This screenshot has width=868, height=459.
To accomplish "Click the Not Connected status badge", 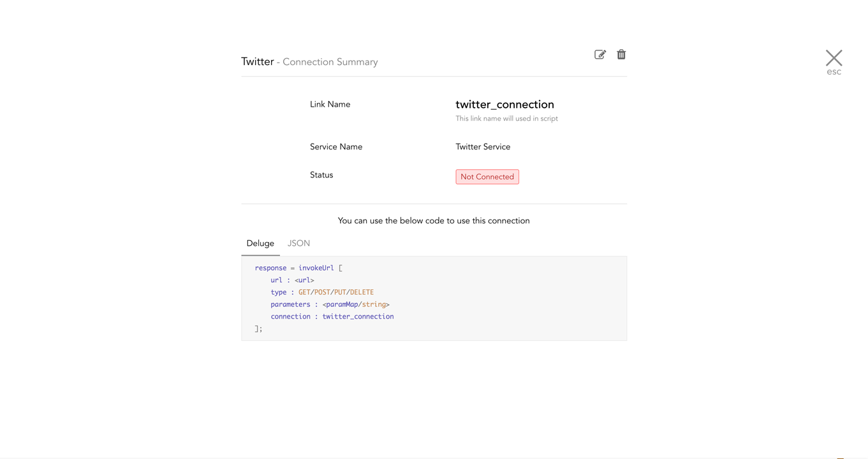I will click(x=487, y=177).
